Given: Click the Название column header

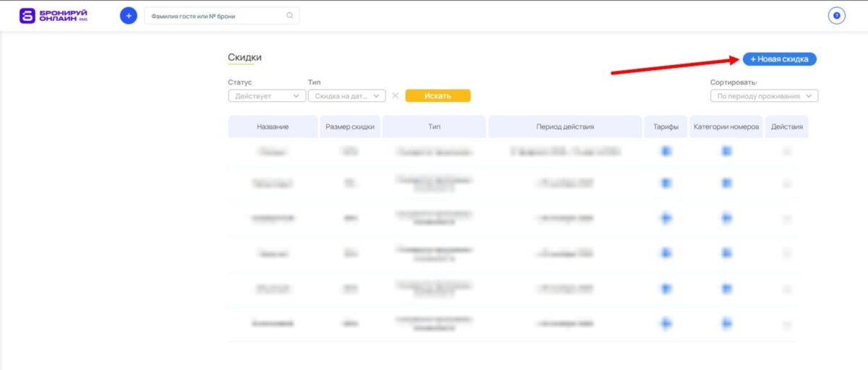Looking at the screenshot, I should 273,126.
